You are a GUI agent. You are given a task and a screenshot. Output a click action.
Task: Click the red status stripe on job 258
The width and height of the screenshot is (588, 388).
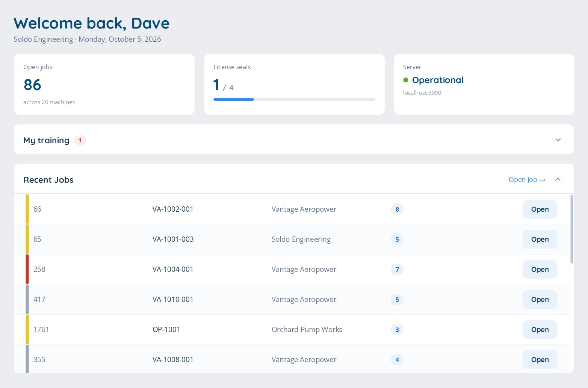[x=27, y=269]
